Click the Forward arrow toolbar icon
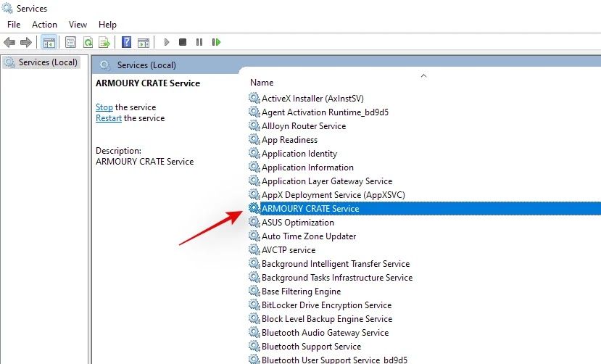Viewport: 601px width, 364px height. (x=25, y=42)
